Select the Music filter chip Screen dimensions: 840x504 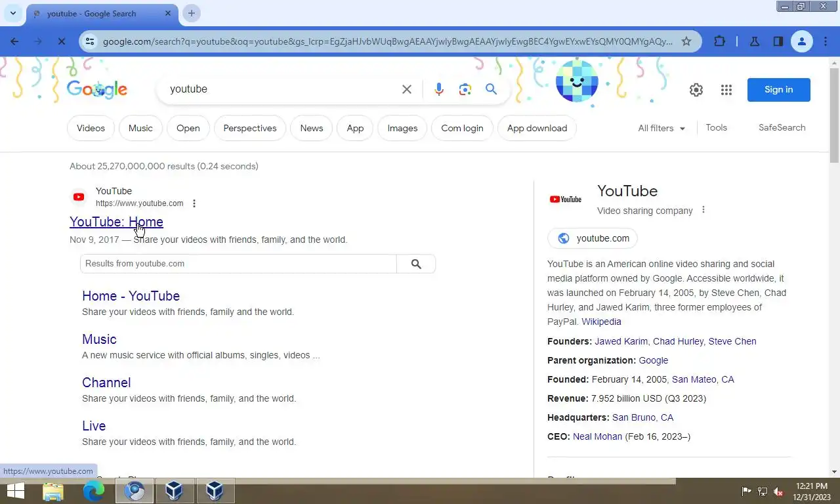coord(140,128)
